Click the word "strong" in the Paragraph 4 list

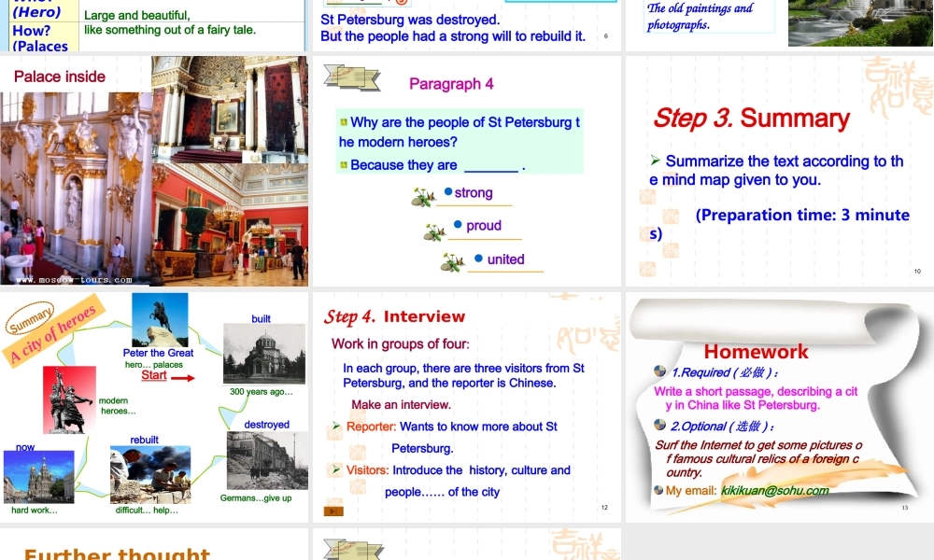coord(474,193)
